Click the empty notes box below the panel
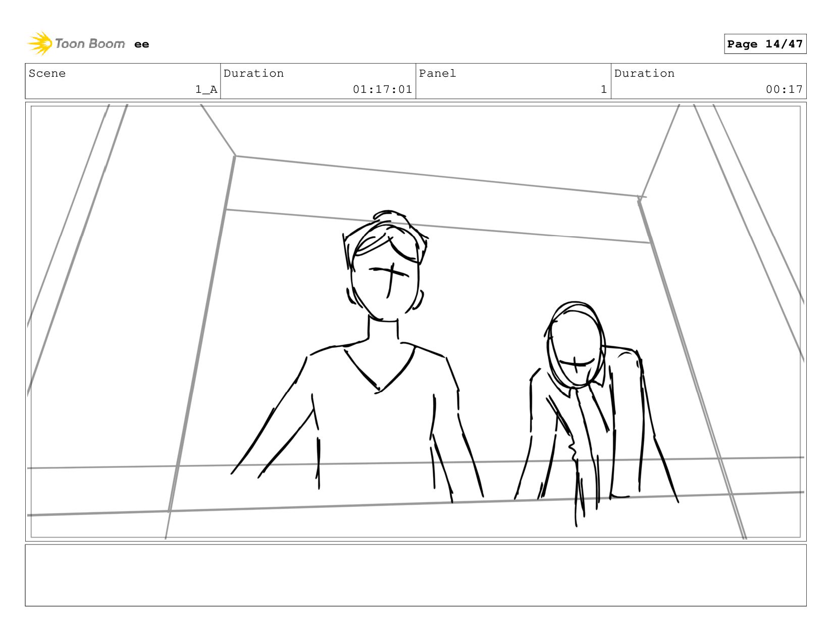This screenshot has width=832, height=644. click(x=415, y=575)
